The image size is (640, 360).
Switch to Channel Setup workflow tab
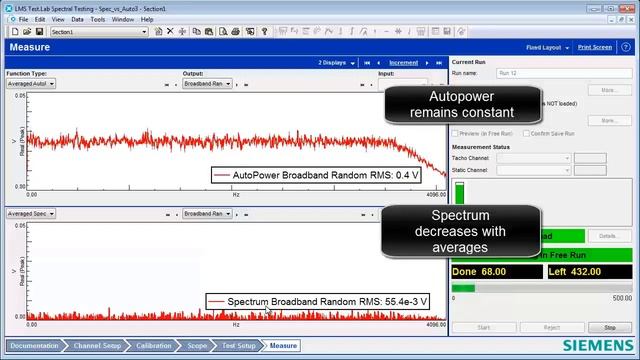97,346
